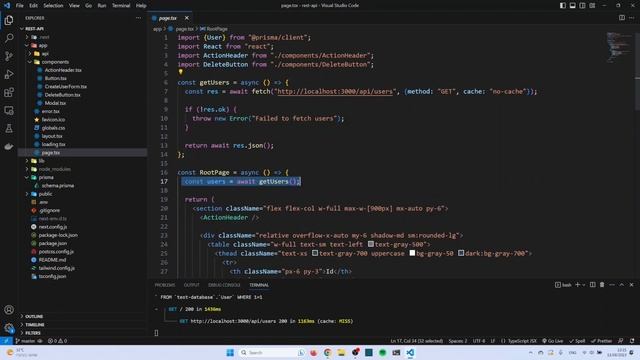Image resolution: width=640 pixels, height=360 pixels.
Task: Open terminal launch profile dropdown arrow
Action: 584,285
